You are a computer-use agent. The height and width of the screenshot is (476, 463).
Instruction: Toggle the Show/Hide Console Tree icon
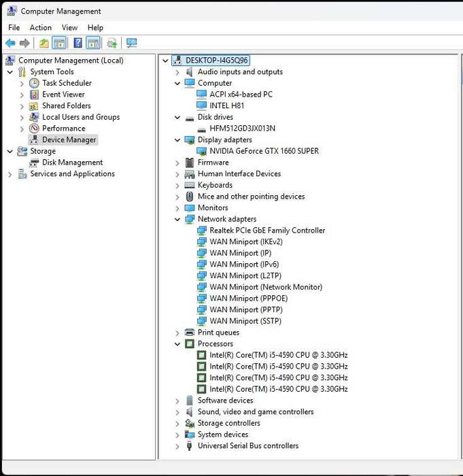coord(59,43)
